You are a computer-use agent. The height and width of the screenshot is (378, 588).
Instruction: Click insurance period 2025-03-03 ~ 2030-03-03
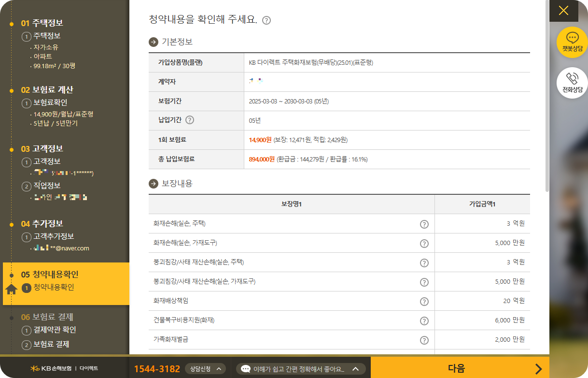[x=289, y=102]
